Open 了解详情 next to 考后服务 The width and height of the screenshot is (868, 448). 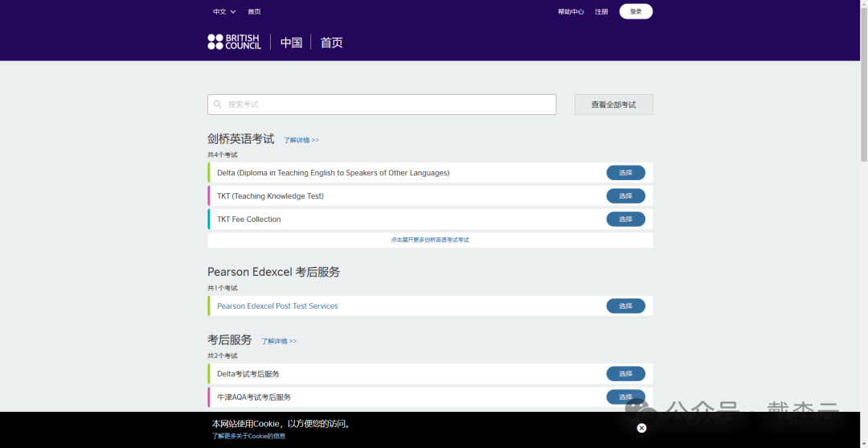pos(279,341)
